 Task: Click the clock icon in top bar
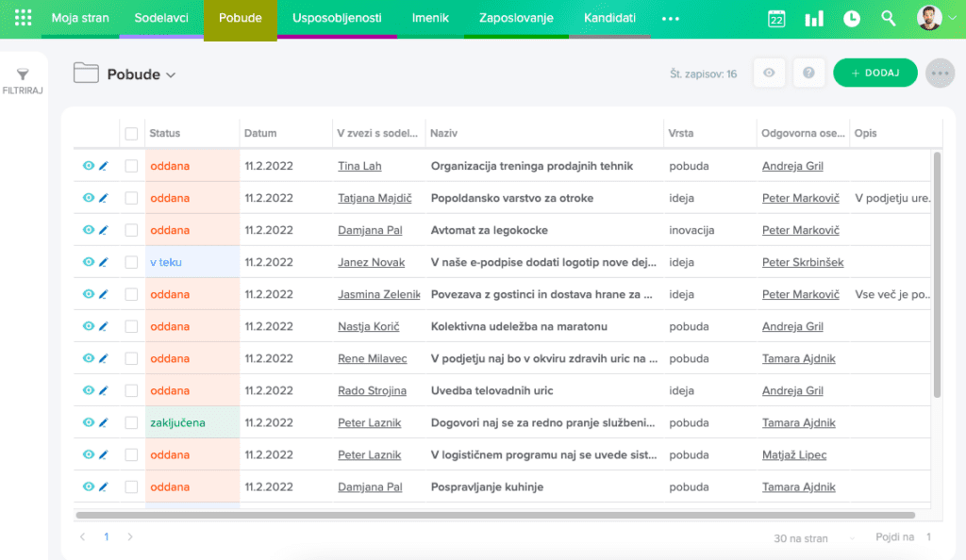pos(851,19)
